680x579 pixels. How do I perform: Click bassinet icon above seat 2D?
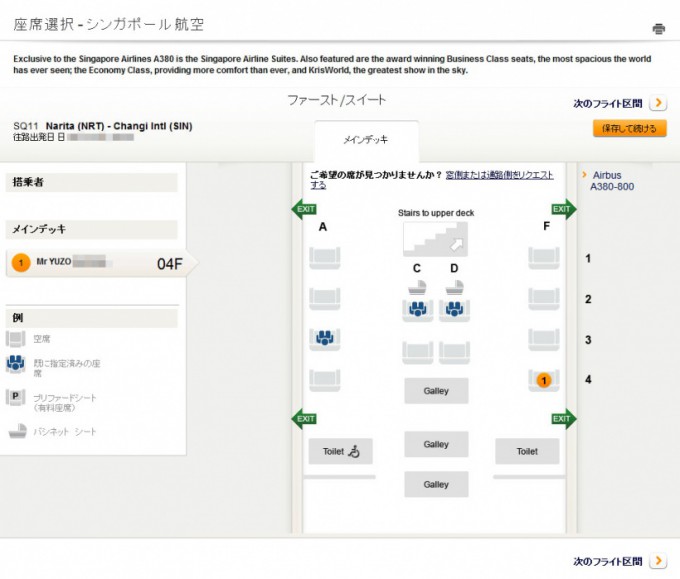coord(454,288)
